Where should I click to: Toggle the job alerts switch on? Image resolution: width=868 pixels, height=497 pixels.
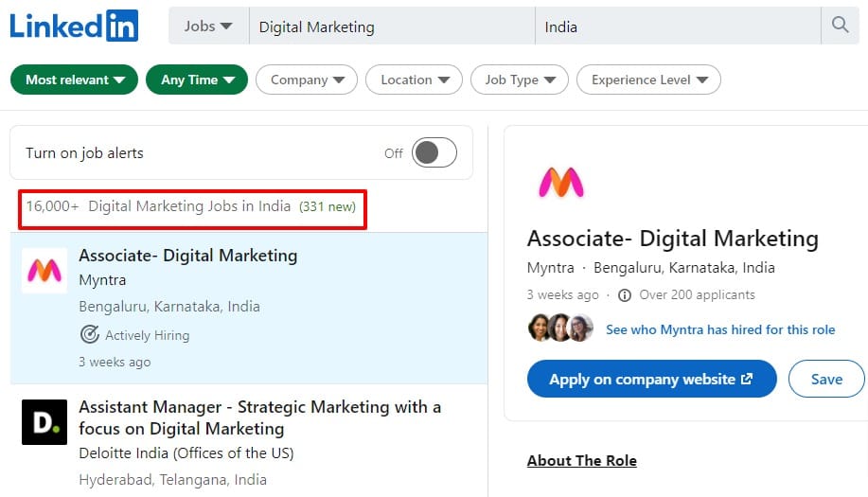point(434,152)
